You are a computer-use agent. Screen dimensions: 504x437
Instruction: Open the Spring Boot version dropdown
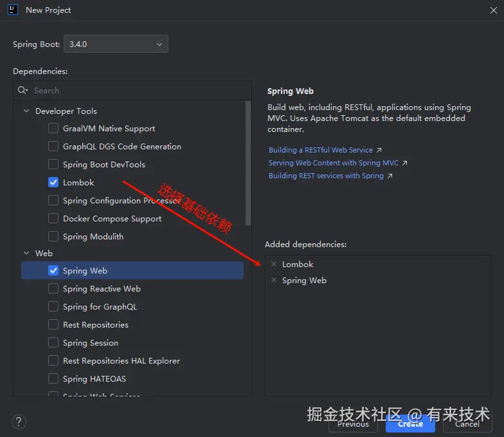click(116, 44)
